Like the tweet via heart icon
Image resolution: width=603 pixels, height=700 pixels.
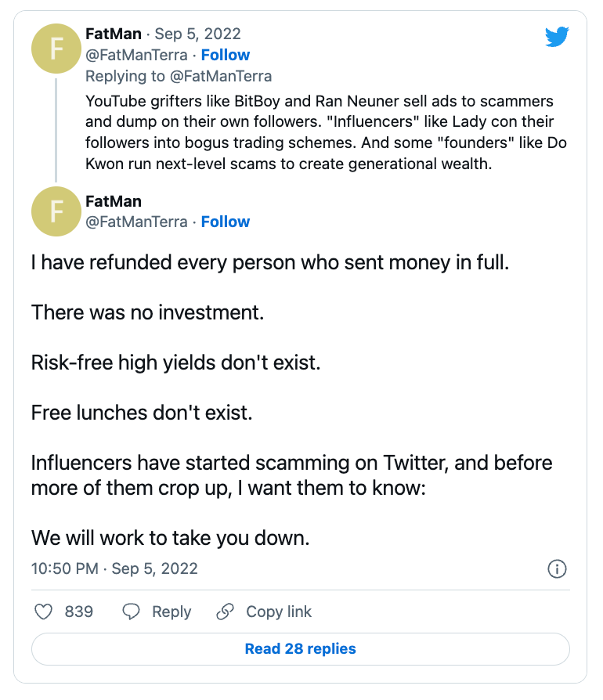pos(43,612)
